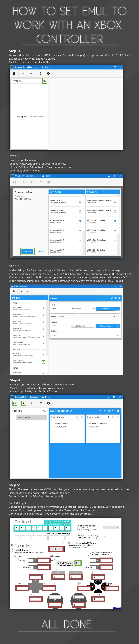Add Axes to Axes plugin with plus
The image size is (139, 644).
43,308
